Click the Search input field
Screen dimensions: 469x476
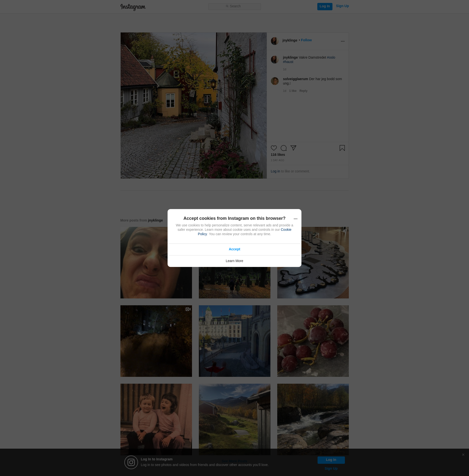tap(234, 6)
